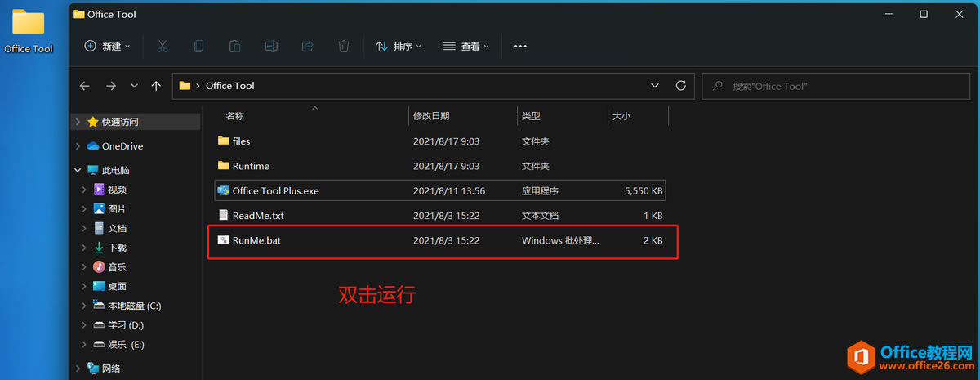Sort by the 类型 column header

tap(531, 116)
